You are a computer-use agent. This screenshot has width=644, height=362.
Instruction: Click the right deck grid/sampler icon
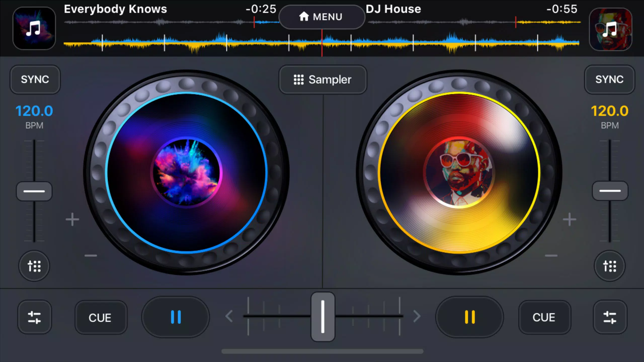[x=610, y=265]
